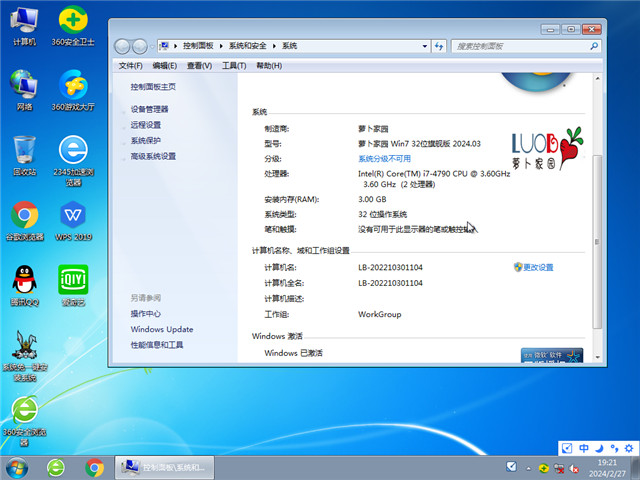This screenshot has height=480, width=640.
Task: Show hidden tray icons arrow
Action: tap(528, 469)
